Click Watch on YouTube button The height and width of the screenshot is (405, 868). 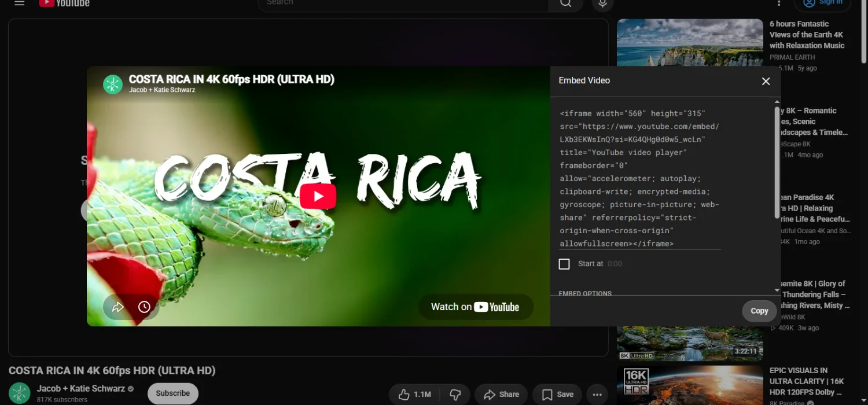(476, 307)
